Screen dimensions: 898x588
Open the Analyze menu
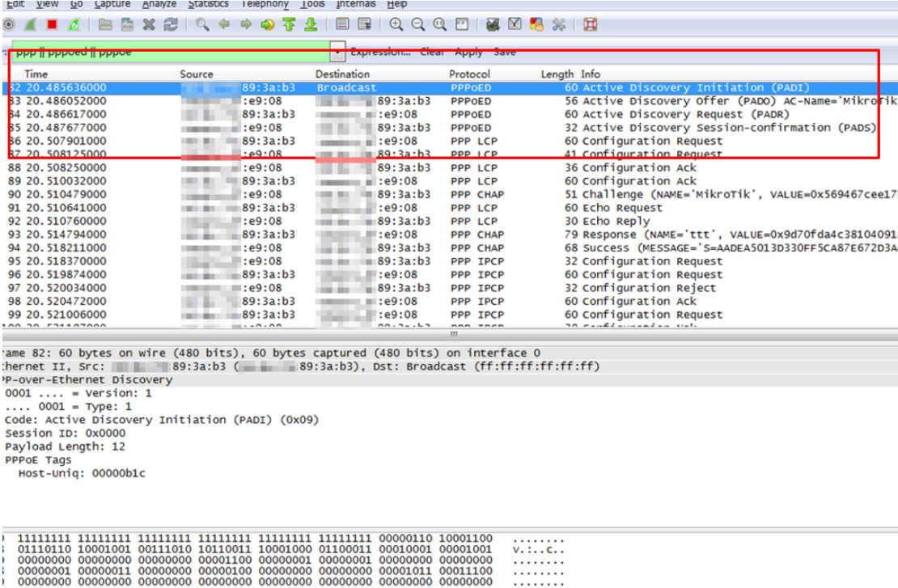pyautogui.click(x=159, y=4)
